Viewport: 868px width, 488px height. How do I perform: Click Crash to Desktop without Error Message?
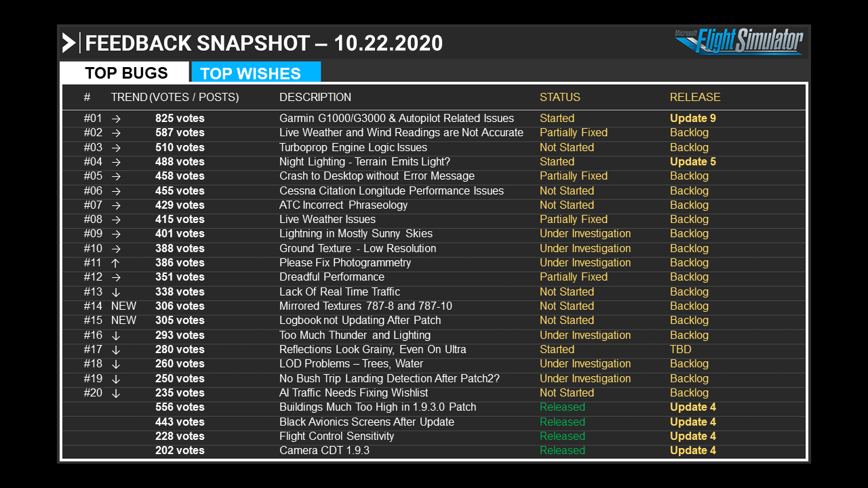coord(377,176)
